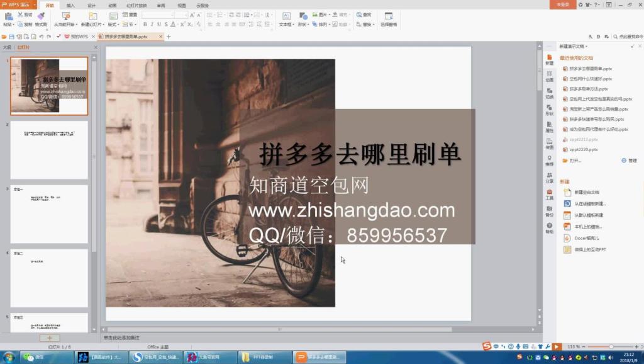Select slide 4 thumbnail in slide panel

coord(49,278)
